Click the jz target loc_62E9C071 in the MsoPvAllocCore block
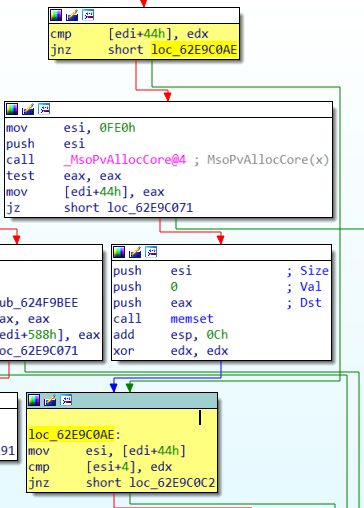Screen dimensions: 364x508 coord(150,208)
